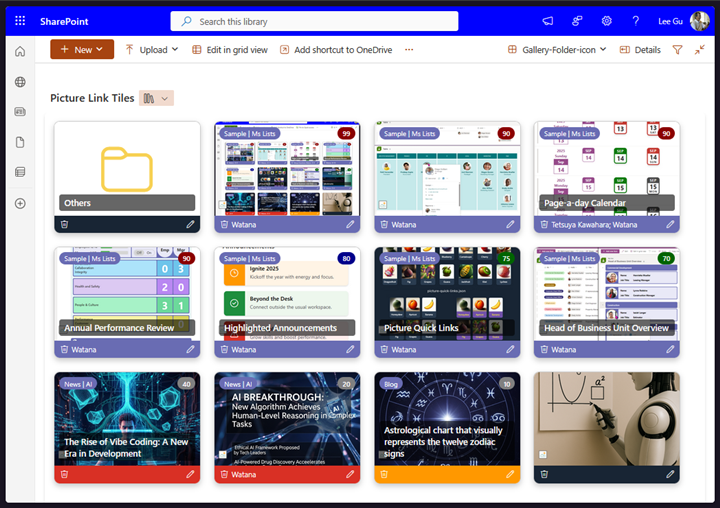Open the files page icon in sidebar
The height and width of the screenshot is (508, 720).
click(x=20, y=142)
